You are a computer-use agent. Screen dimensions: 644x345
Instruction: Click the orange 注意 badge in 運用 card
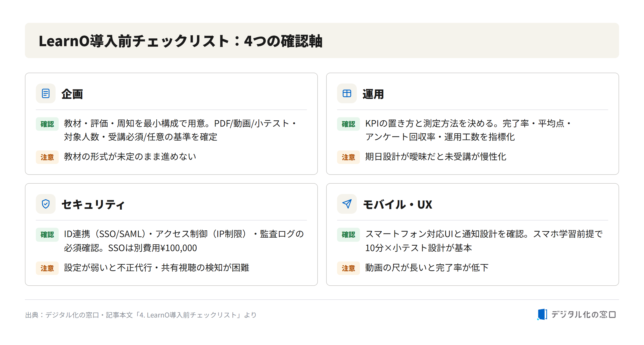click(x=348, y=157)
